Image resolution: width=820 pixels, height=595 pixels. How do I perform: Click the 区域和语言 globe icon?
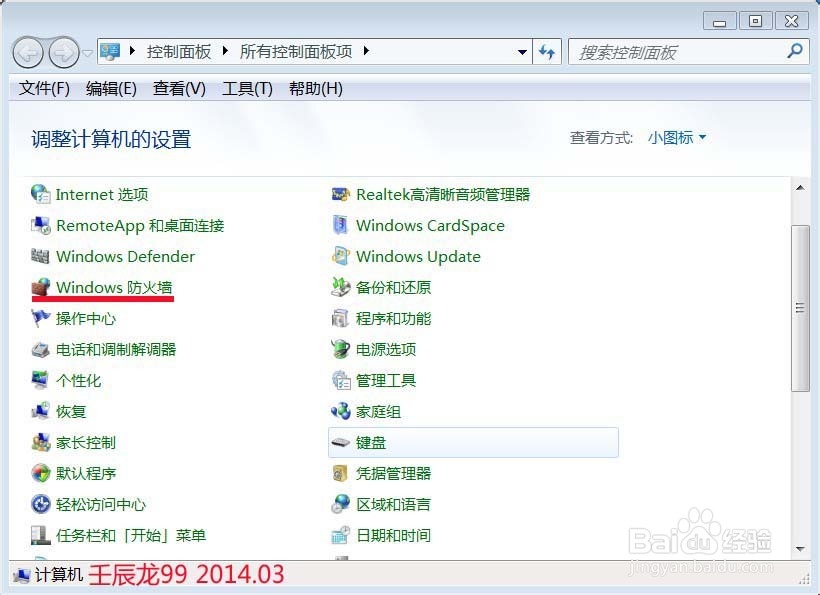[x=340, y=504]
